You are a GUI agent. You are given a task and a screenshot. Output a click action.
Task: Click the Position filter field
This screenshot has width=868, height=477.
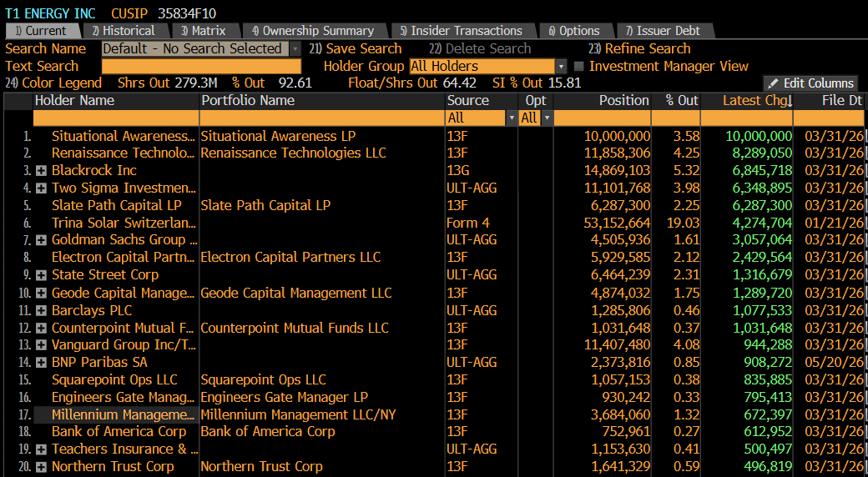click(x=603, y=118)
